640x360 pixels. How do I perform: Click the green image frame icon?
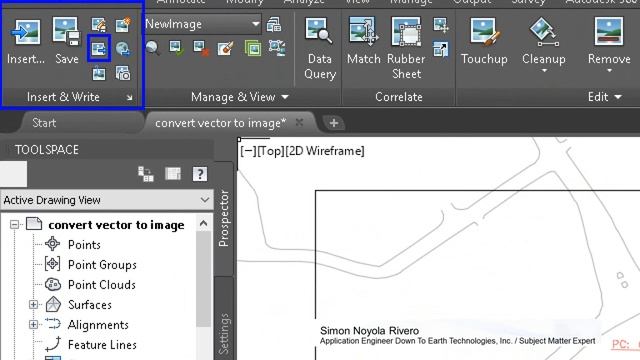coord(253,49)
